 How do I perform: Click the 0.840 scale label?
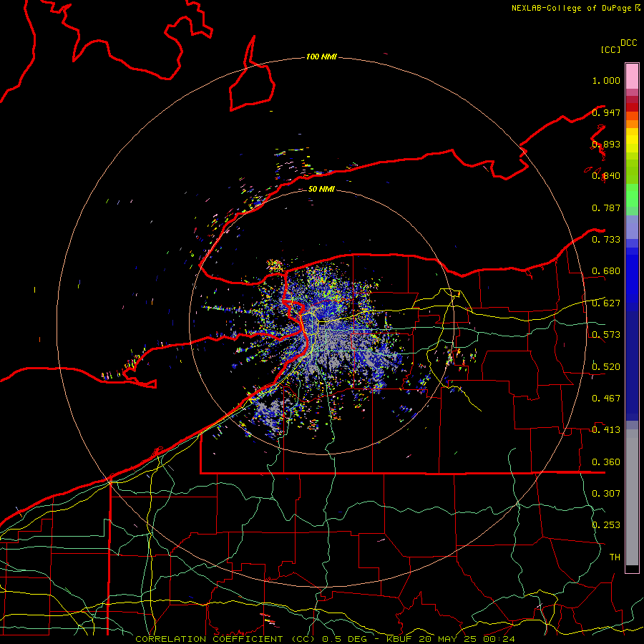606,176
